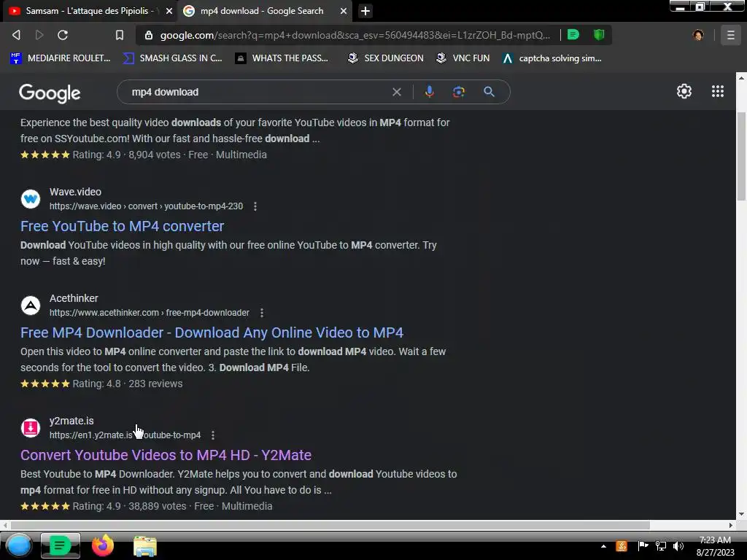Click the green browser taskbar button
The height and width of the screenshot is (560, 747).
pos(61,545)
